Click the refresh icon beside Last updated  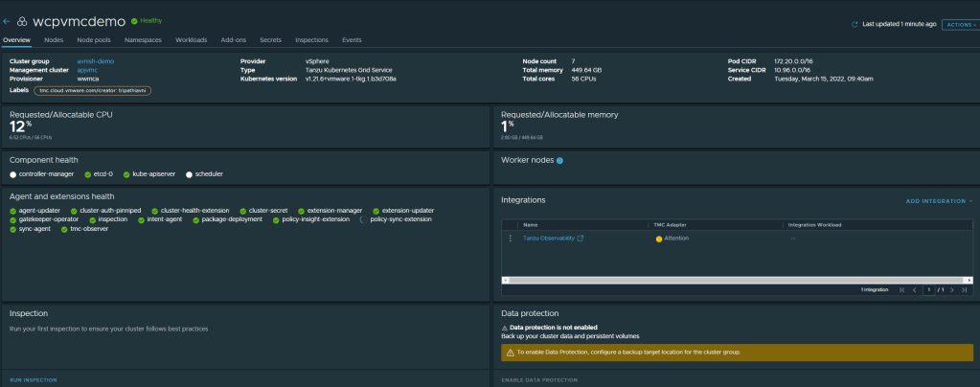click(855, 24)
